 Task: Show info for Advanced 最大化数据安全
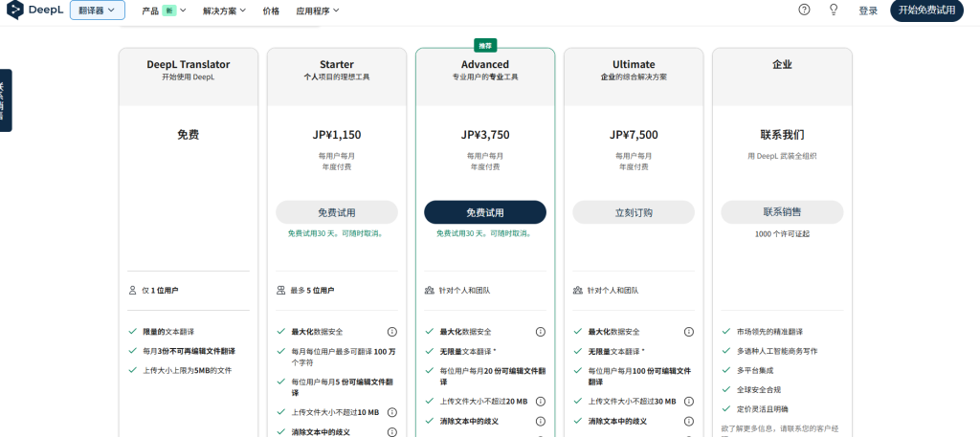[541, 332]
